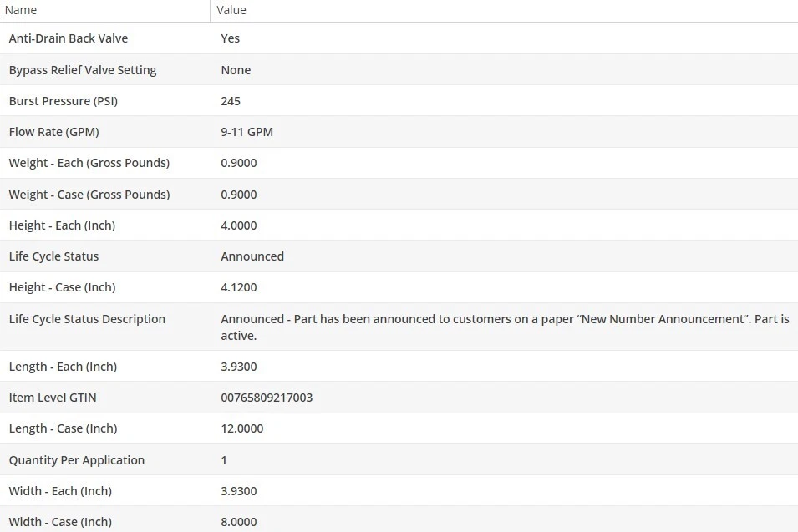Select the 4.1200 height case value
This screenshot has width=798, height=532.
(239, 288)
